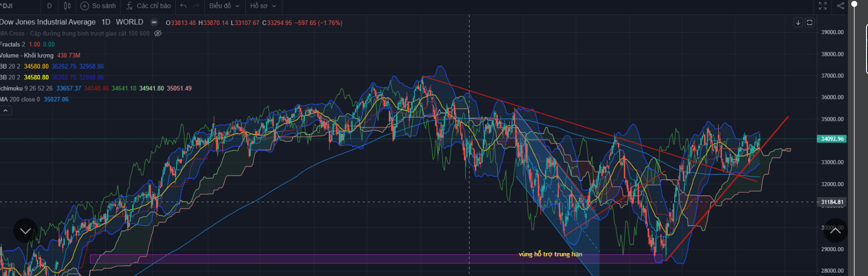Screen dimensions: 868x276
Task: Share the chart via share icon
Action: coord(841,6)
